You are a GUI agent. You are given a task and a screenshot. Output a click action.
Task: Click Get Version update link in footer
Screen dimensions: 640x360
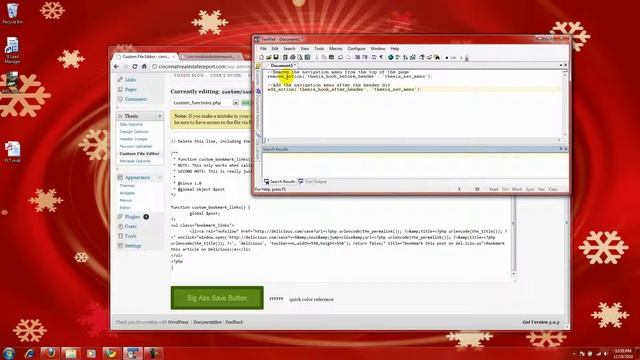(x=541, y=322)
